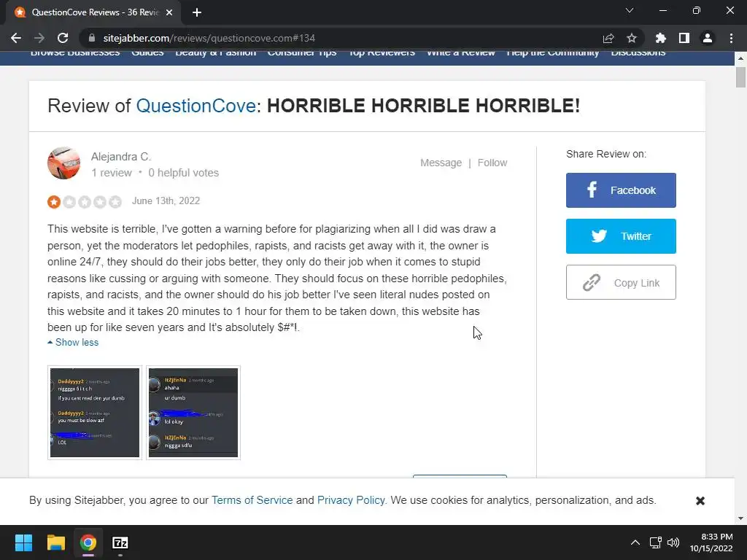This screenshot has width=747, height=560.
Task: Click the Facebook f logo icon
Action: [592, 190]
